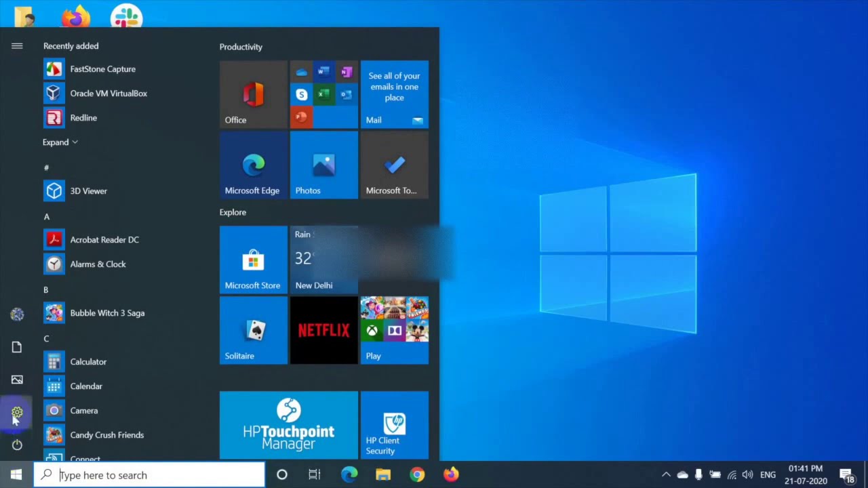This screenshot has width=868, height=488.
Task: Open HP Touchpoint Manager tile
Action: click(289, 426)
